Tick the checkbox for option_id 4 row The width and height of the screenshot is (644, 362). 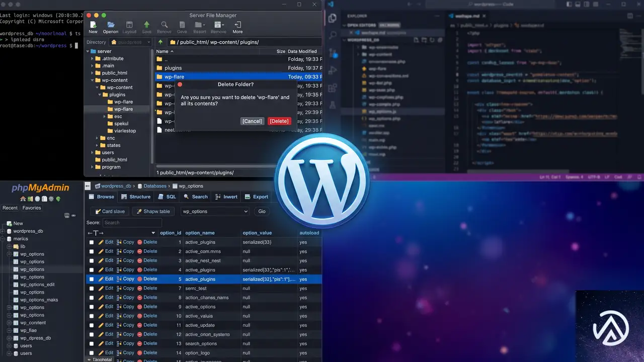[92, 270]
